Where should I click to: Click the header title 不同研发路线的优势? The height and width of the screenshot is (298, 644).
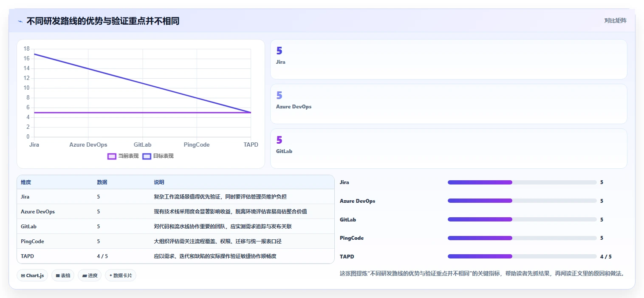tap(103, 21)
